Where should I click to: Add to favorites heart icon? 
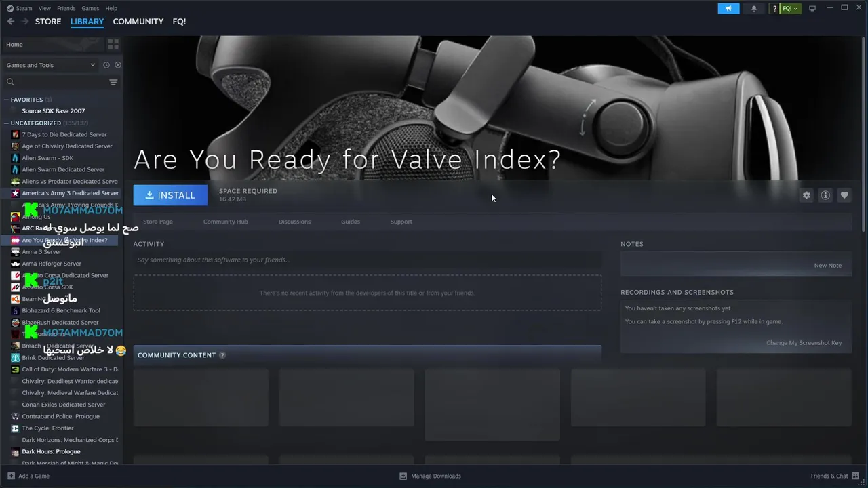pos(844,195)
